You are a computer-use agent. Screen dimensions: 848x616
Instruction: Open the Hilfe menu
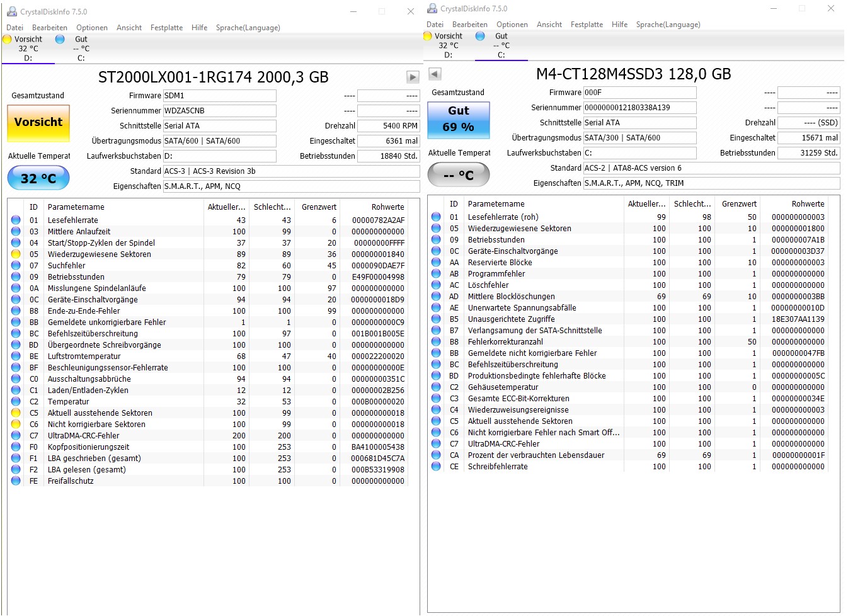(199, 28)
